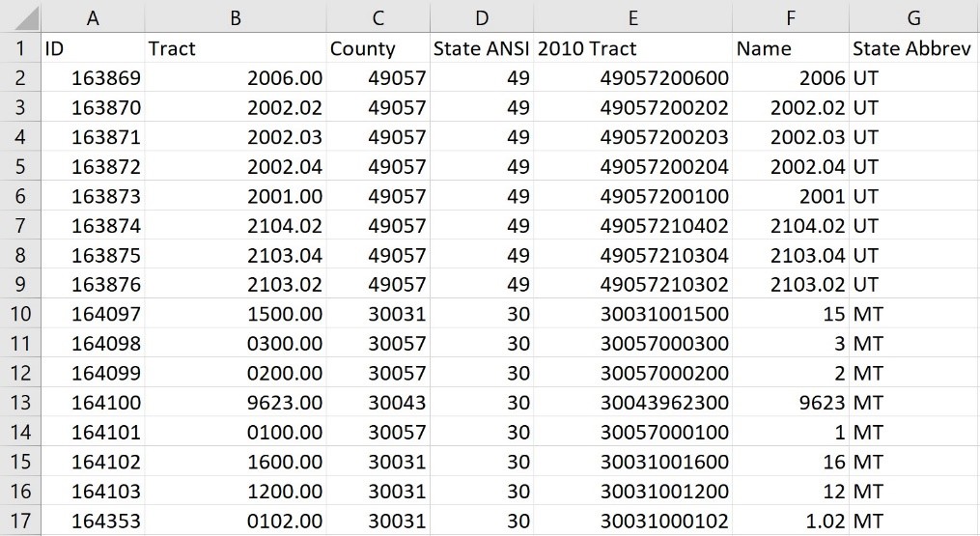The width and height of the screenshot is (980, 536).
Task: Select Name cell 9623
Action: (791, 403)
